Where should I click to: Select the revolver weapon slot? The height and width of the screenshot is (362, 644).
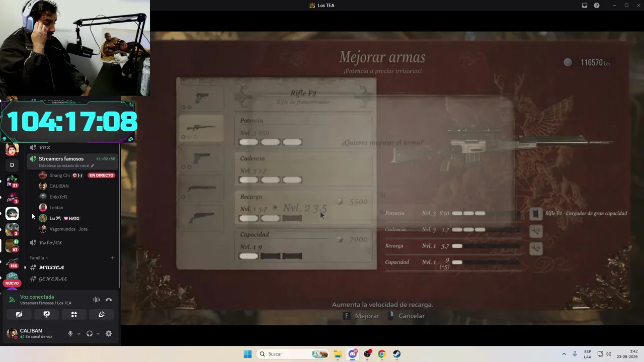(x=201, y=218)
